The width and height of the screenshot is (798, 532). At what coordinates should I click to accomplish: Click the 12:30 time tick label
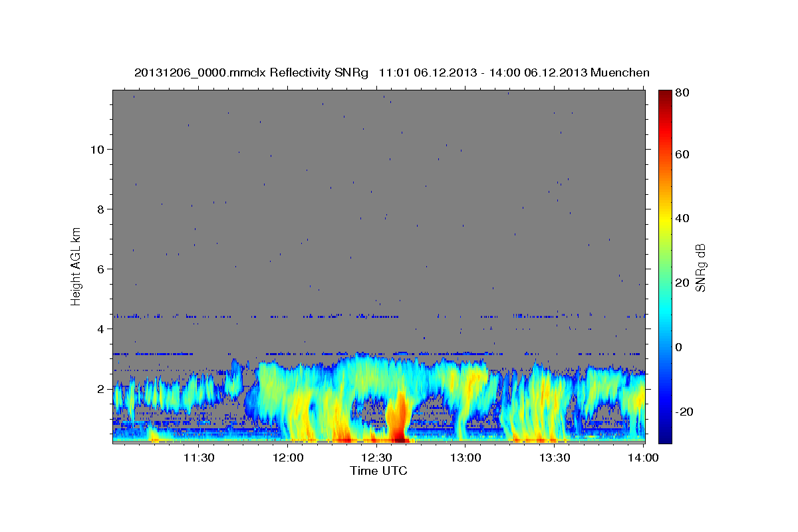tap(376, 458)
